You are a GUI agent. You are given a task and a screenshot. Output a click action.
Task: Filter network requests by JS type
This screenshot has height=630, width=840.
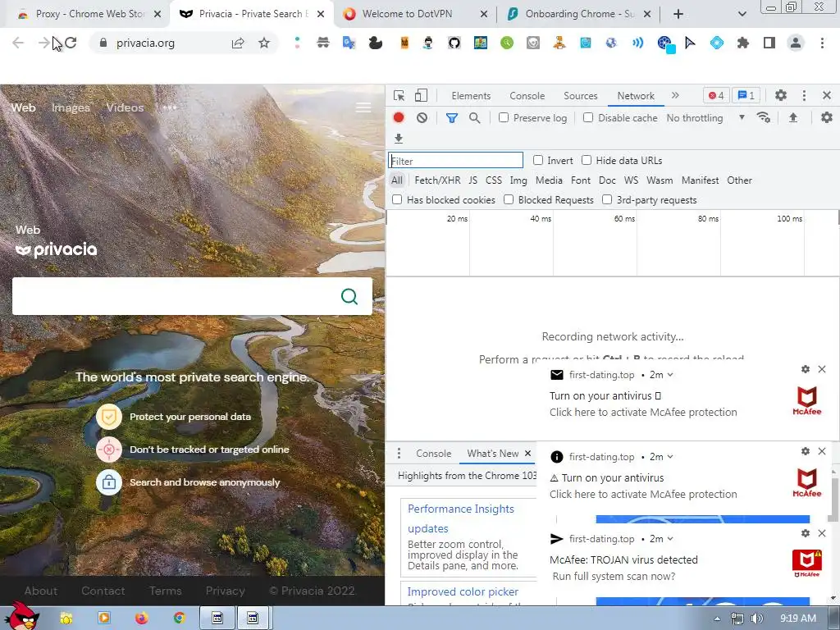[x=473, y=180]
